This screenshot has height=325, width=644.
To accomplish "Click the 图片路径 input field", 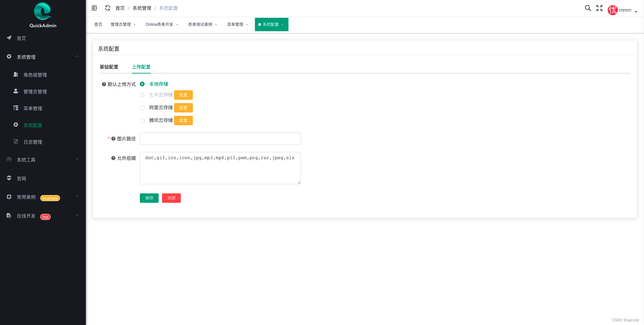I will 220,139.
